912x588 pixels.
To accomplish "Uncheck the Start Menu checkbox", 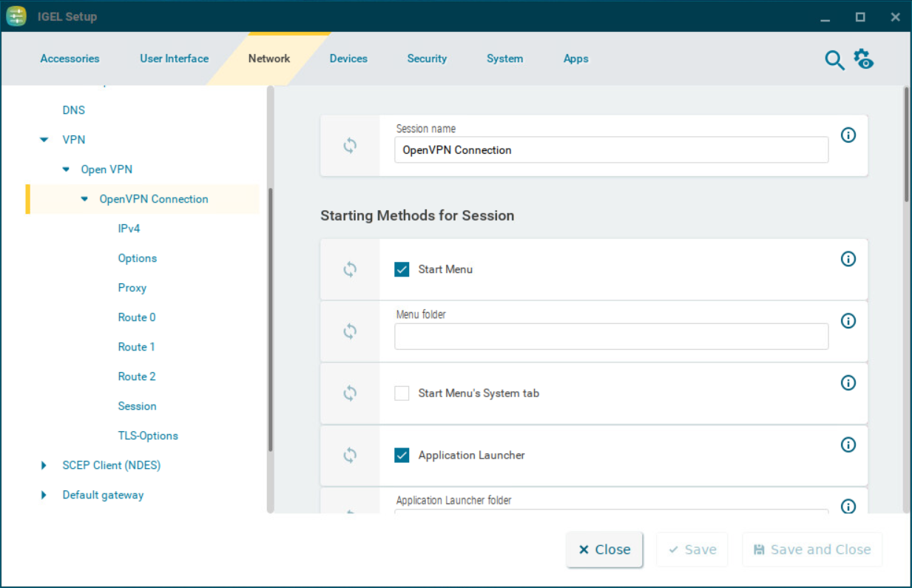I will (x=402, y=269).
